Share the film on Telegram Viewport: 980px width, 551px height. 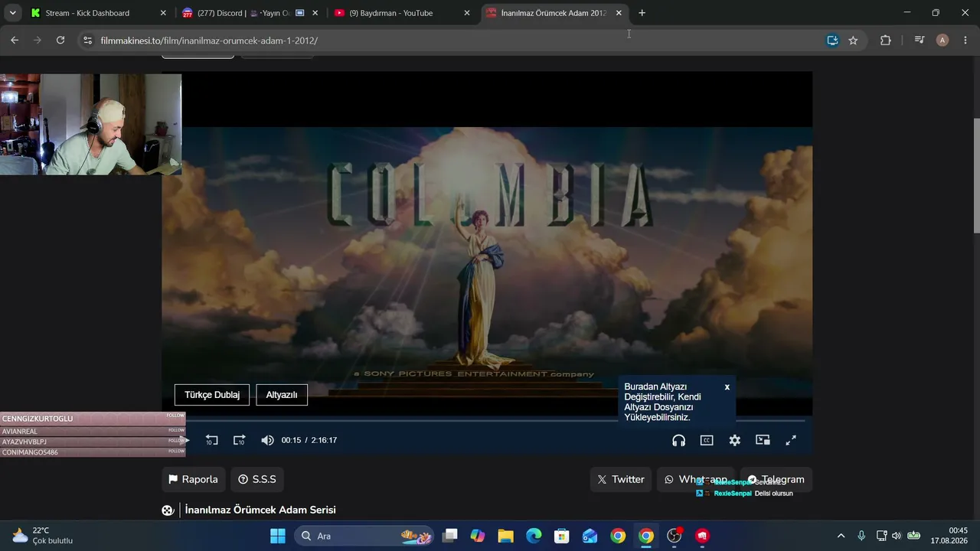pos(776,479)
